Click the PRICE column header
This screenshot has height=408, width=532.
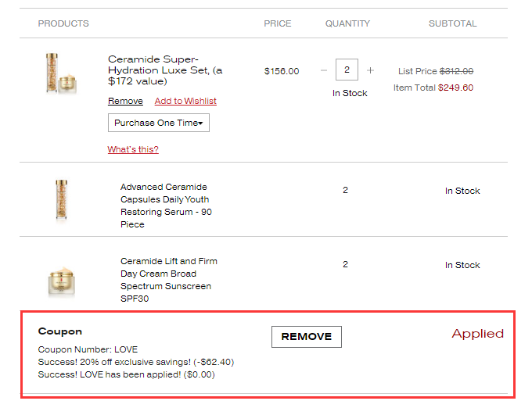point(277,23)
